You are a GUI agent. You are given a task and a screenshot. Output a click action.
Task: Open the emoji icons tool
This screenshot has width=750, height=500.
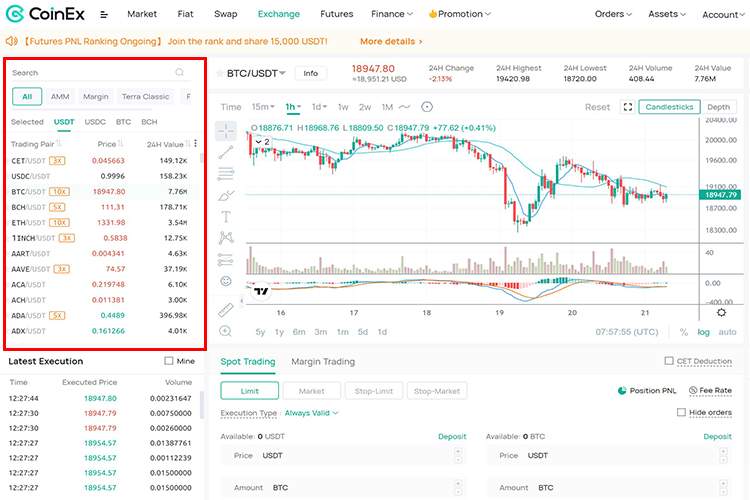[225, 281]
